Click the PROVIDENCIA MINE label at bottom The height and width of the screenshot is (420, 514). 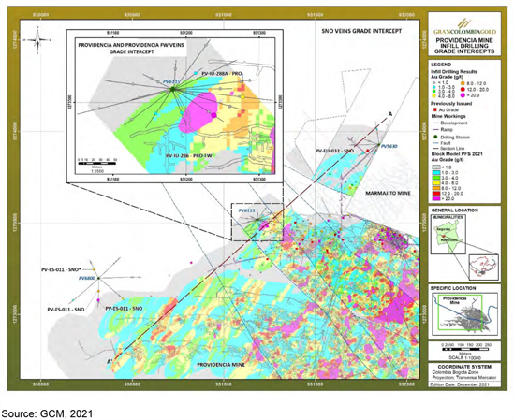220,364
